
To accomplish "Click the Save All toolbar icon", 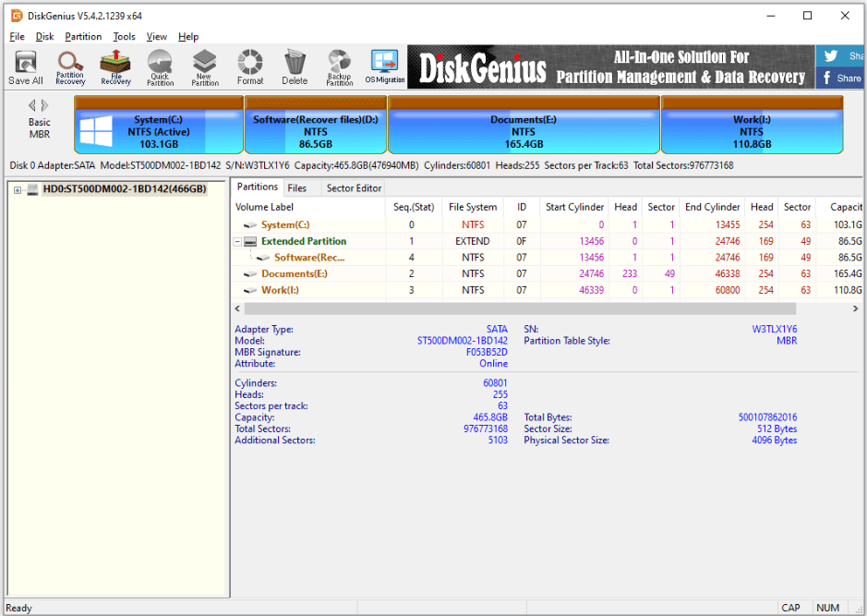I will coord(26,67).
